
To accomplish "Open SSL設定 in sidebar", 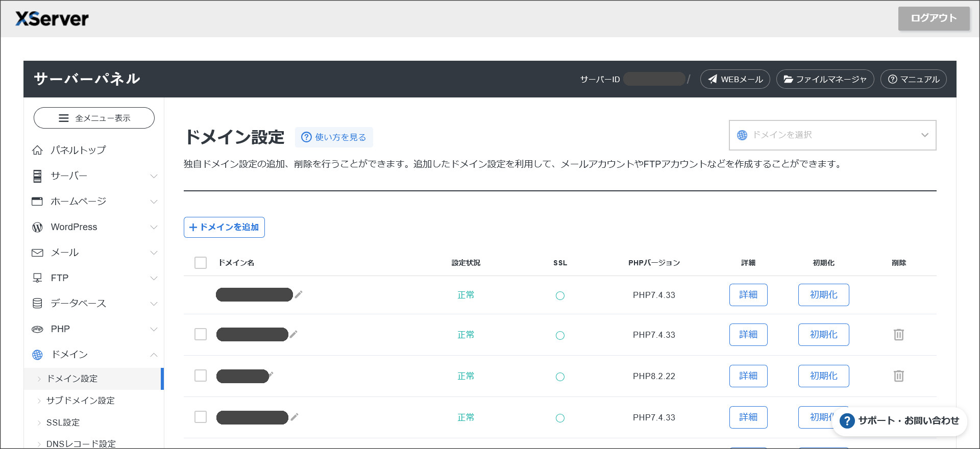I will (x=63, y=422).
